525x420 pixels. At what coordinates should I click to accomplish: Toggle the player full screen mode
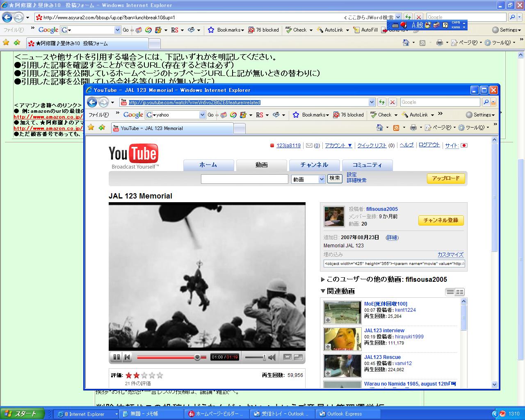(x=298, y=357)
